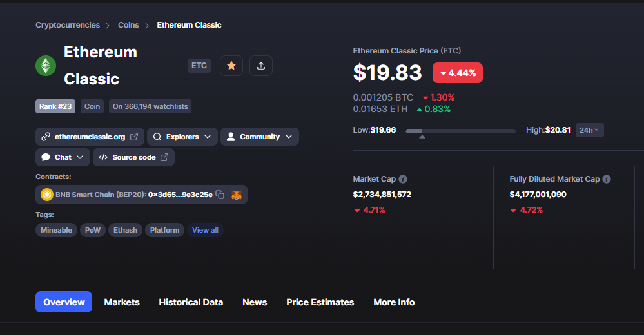Viewport: 644px width, 335px height.
Task: Click View all tags
Action: coord(205,230)
